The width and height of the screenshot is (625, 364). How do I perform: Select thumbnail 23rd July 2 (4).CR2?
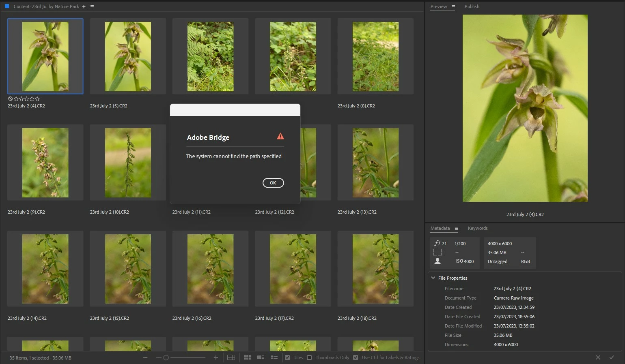tap(45, 56)
